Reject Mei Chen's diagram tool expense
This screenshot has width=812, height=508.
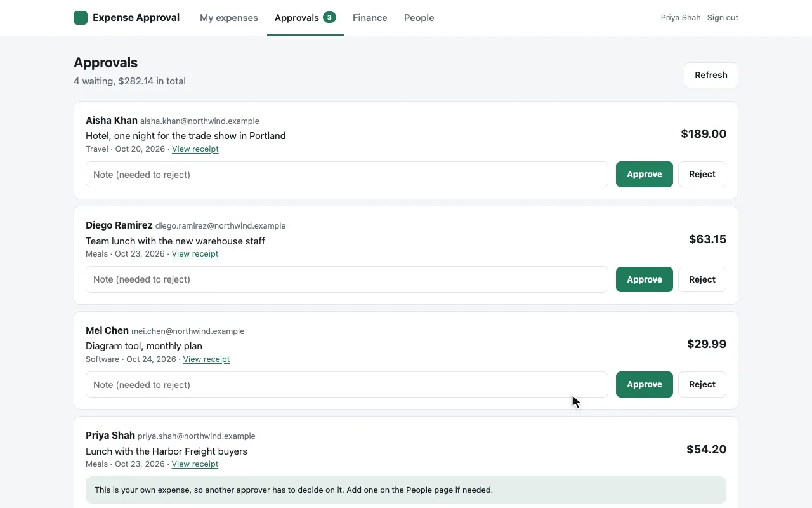click(x=702, y=384)
